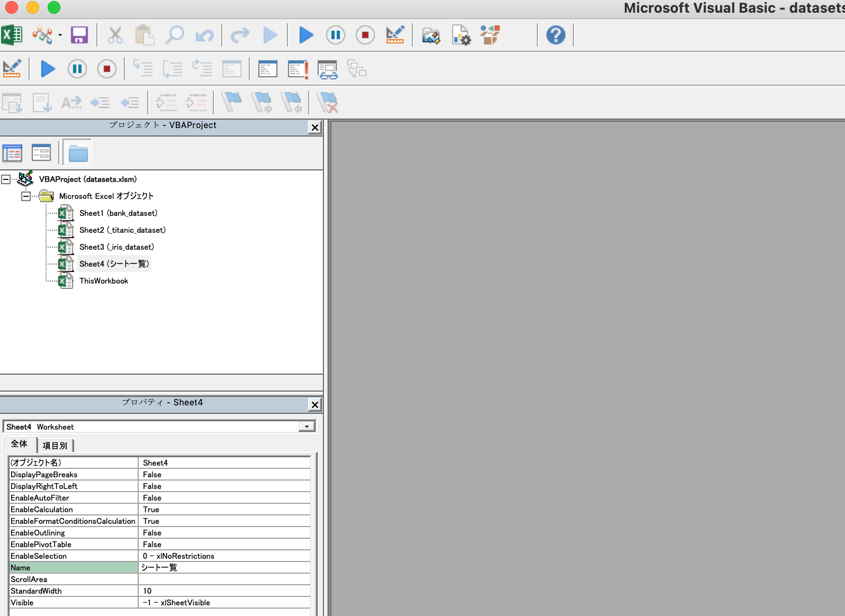This screenshot has width=845, height=616.
Task: Click the Comment Block icon
Action: (x=166, y=103)
